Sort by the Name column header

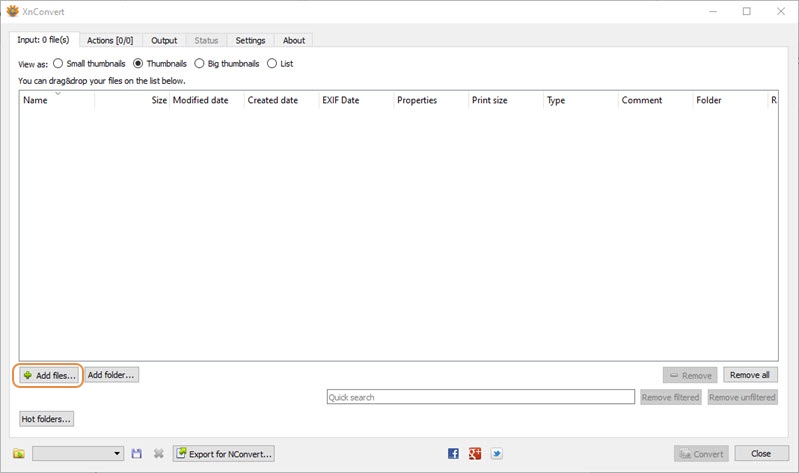56,100
